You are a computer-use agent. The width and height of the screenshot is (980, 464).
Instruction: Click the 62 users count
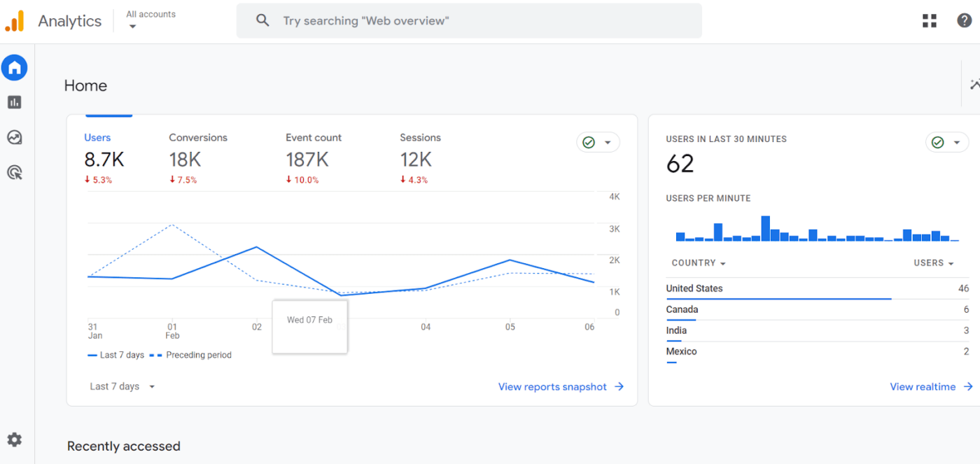[x=680, y=164]
